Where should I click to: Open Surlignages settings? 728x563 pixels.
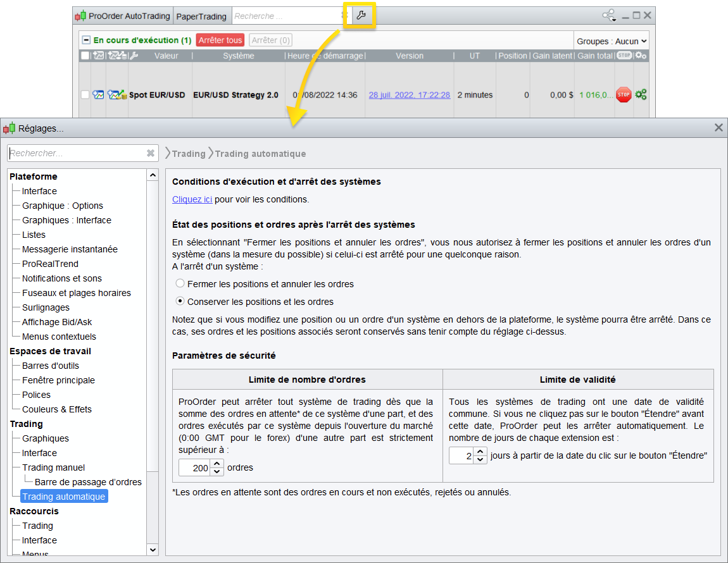[x=46, y=307]
